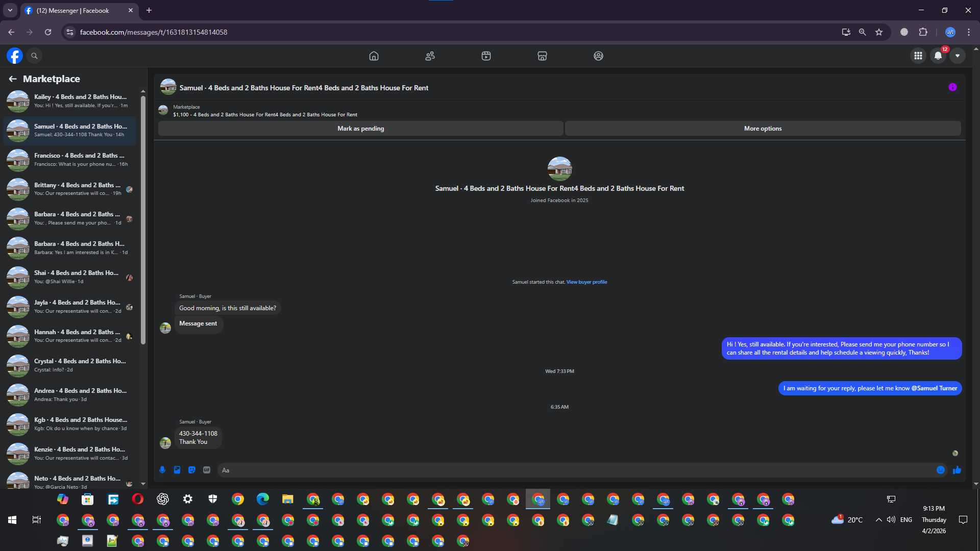Open the GIF picker in the composer
980x551 pixels.
tap(207, 470)
